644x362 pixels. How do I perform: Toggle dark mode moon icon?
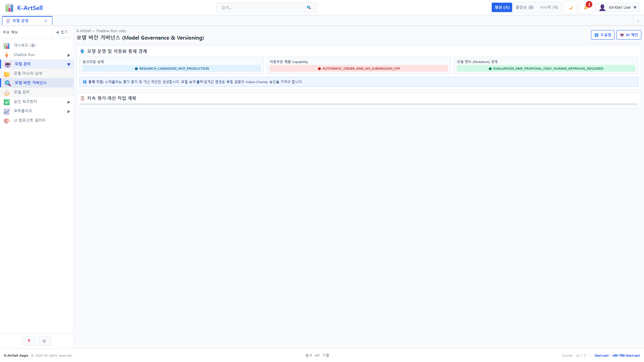point(570,7)
